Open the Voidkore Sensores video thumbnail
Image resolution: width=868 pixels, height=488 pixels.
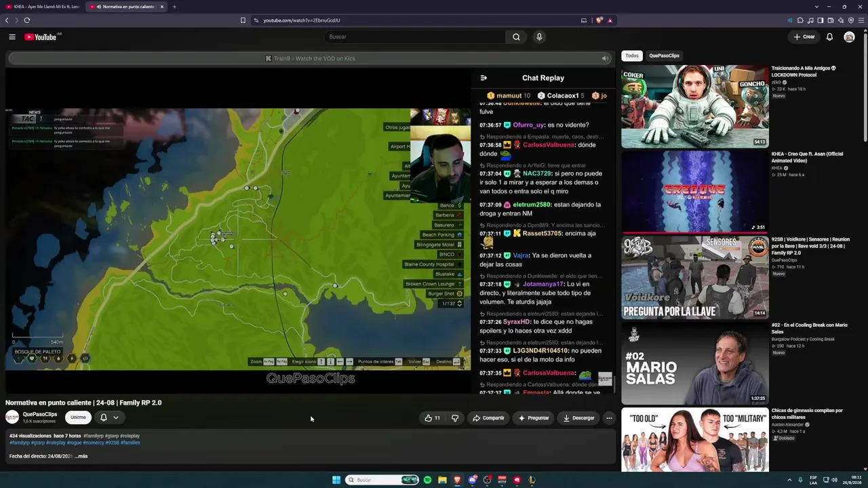[x=695, y=277]
